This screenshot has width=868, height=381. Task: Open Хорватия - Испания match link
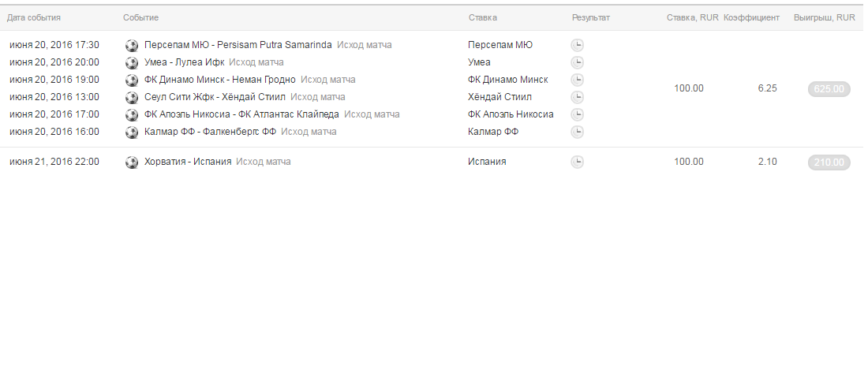tap(188, 162)
